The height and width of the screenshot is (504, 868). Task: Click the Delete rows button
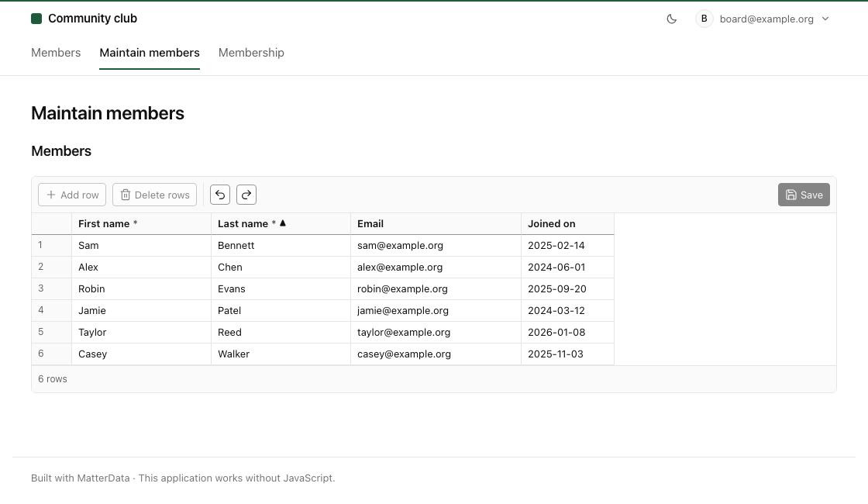[x=154, y=195]
